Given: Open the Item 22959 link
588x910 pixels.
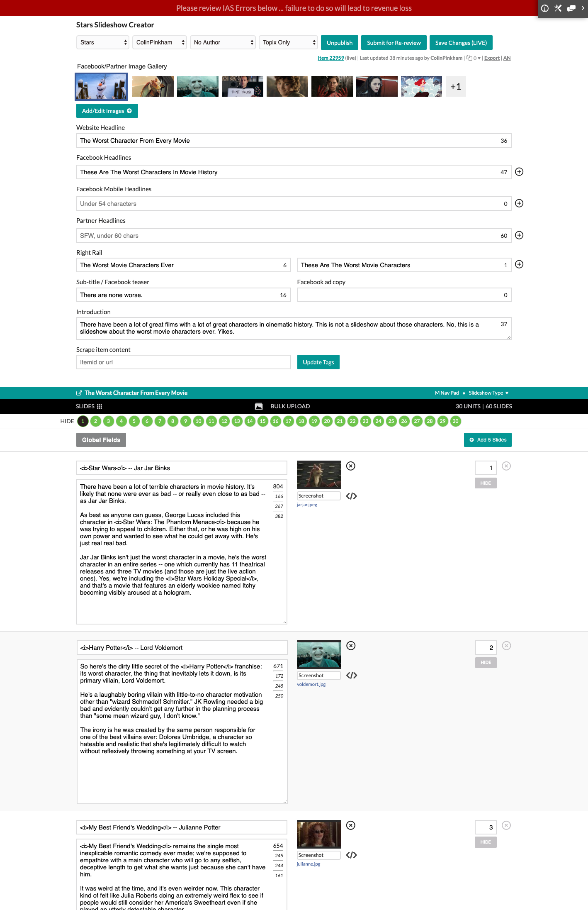Looking at the screenshot, I should point(330,58).
